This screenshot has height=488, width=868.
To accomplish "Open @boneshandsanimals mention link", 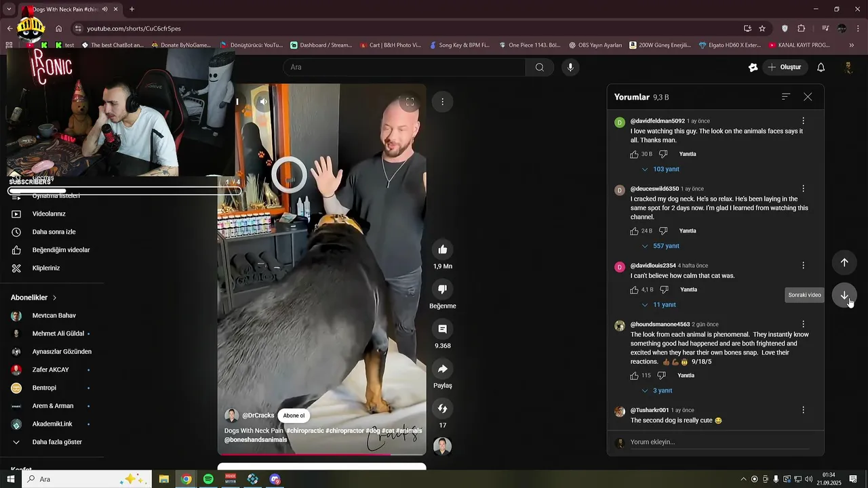I will [x=256, y=439].
